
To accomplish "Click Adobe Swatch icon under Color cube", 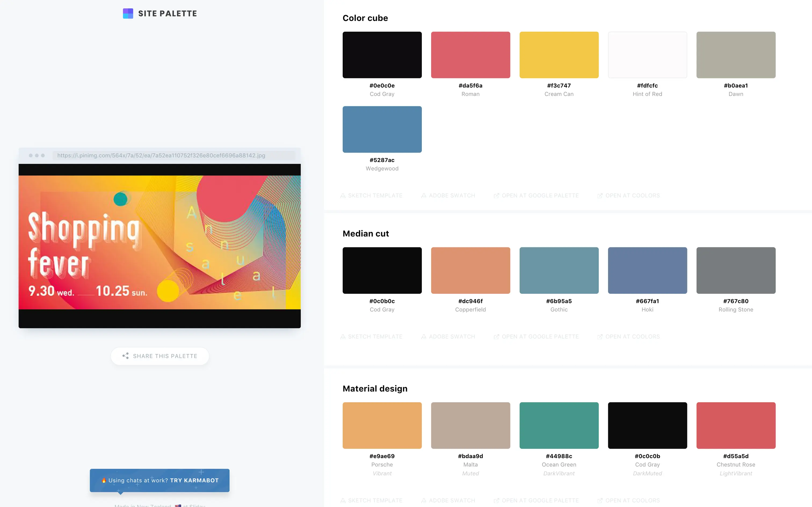I will (x=424, y=195).
